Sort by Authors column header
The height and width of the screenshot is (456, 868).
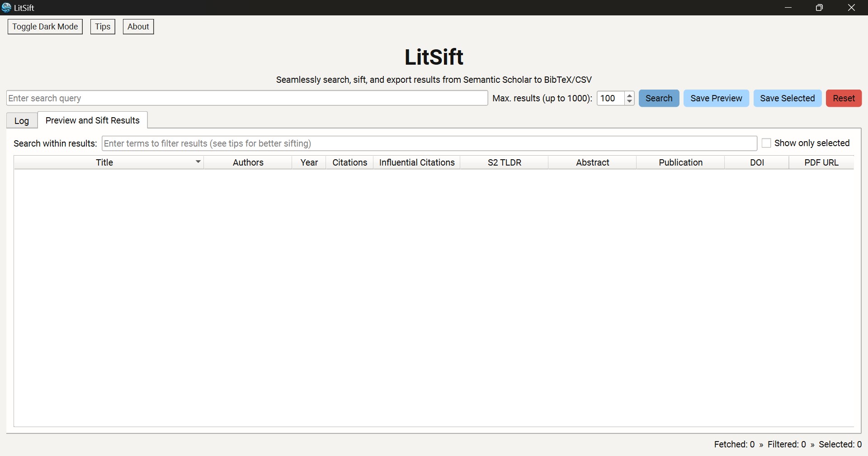248,162
